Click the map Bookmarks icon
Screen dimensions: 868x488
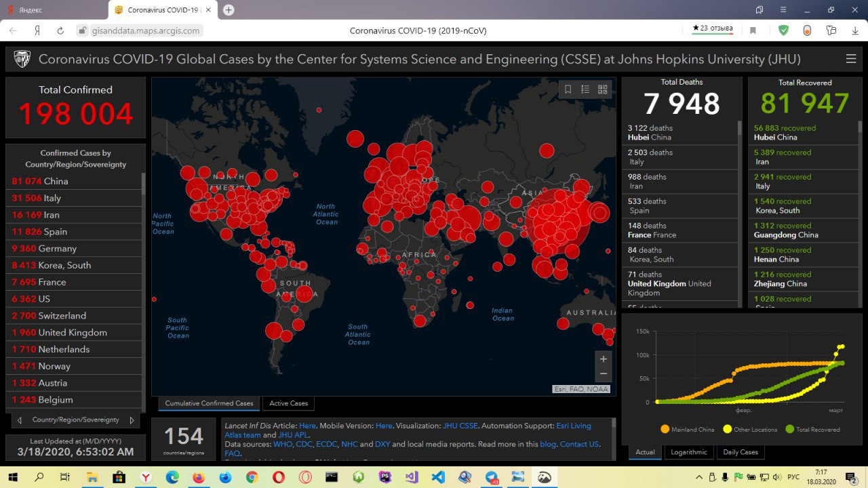click(x=568, y=89)
